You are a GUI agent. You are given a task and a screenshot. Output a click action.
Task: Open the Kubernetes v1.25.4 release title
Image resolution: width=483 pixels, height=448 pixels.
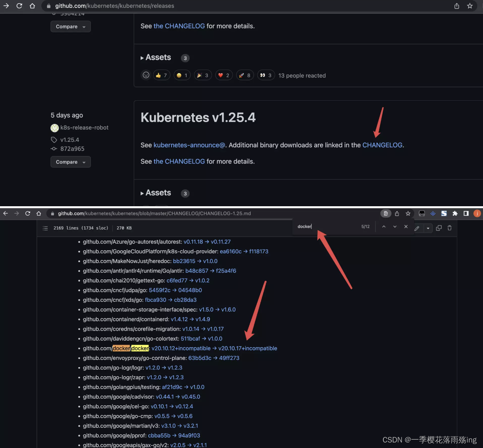click(198, 117)
